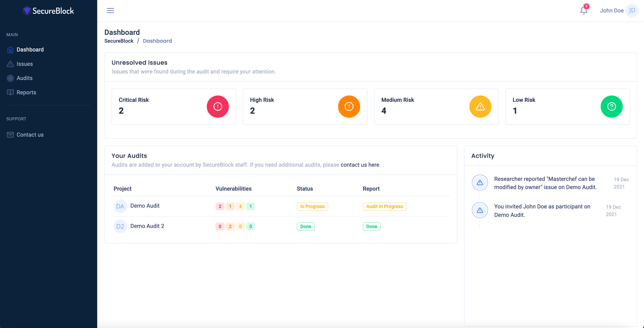Image resolution: width=644 pixels, height=328 pixels.
Task: Click the High Risk orange icon
Action: (x=349, y=107)
